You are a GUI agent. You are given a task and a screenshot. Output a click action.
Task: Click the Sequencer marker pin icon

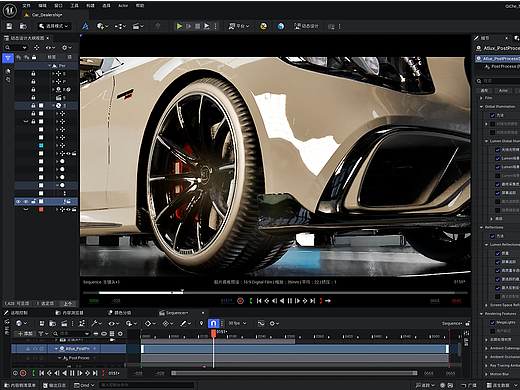(201, 323)
